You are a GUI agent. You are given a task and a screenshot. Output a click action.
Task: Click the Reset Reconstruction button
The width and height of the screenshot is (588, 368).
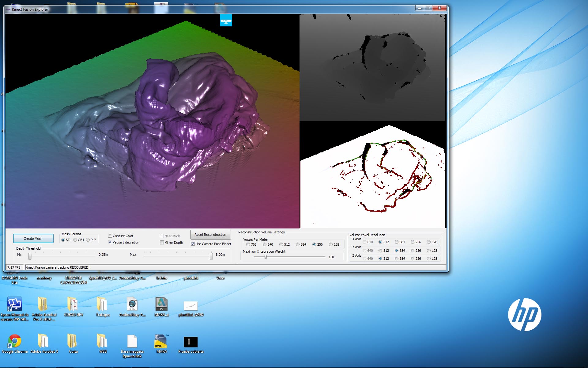(210, 235)
